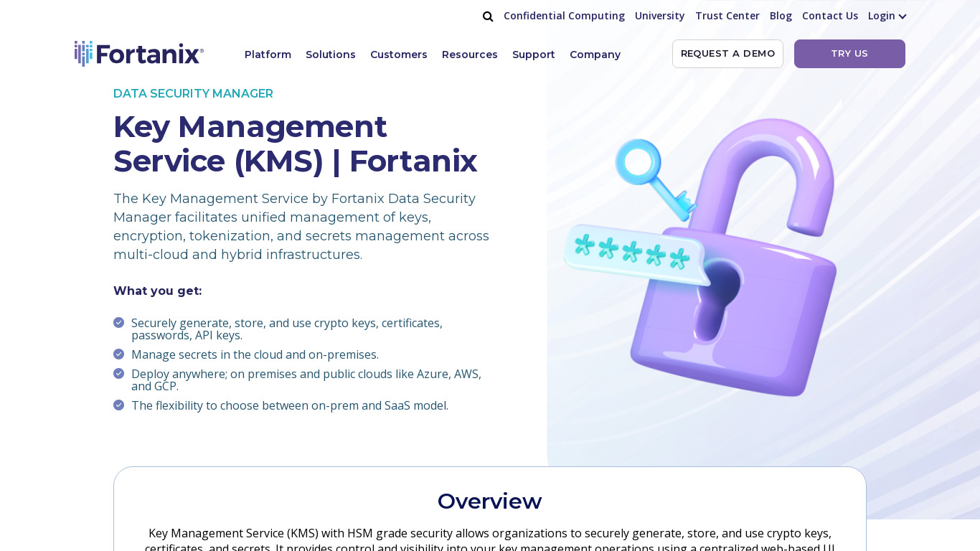Open the Company menu

[595, 55]
